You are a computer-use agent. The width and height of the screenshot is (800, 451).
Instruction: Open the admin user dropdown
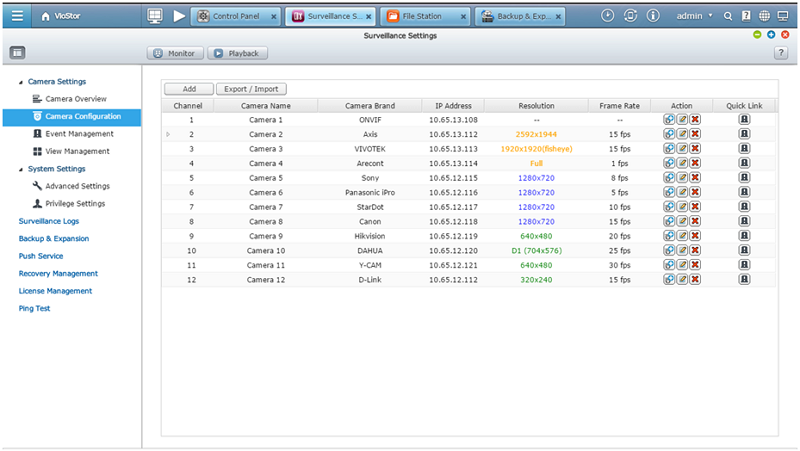(694, 16)
